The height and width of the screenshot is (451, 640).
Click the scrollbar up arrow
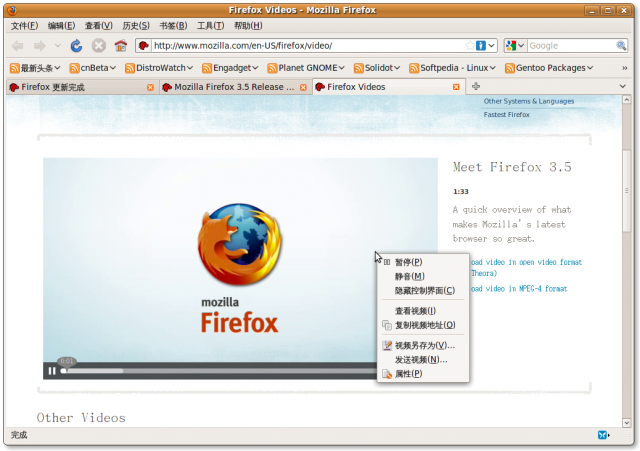tap(627, 100)
